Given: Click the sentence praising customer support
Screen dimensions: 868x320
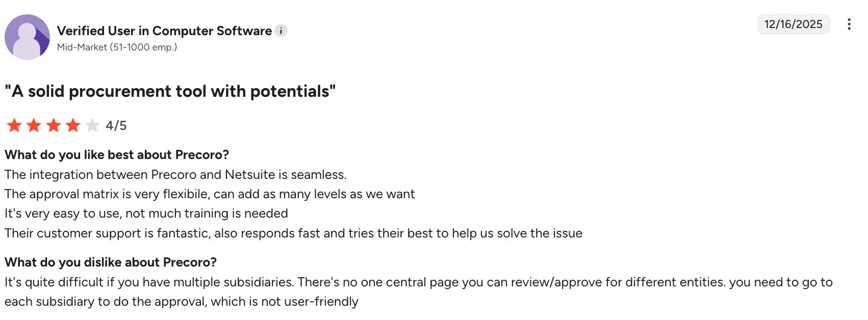Looking at the screenshot, I should pyautogui.click(x=293, y=233).
